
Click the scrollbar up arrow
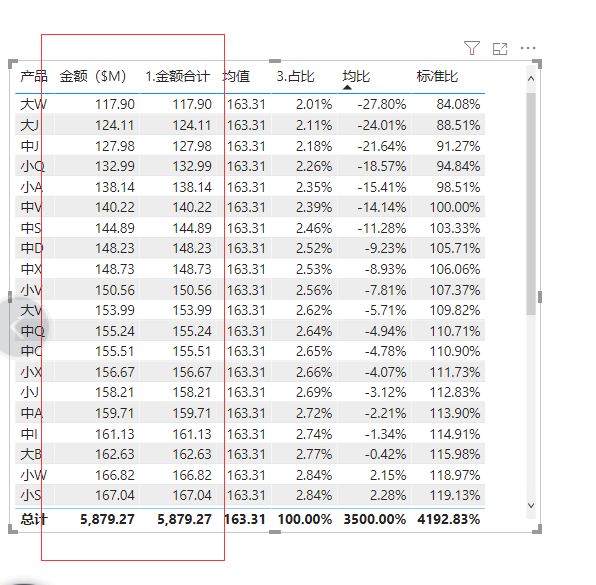point(531,79)
